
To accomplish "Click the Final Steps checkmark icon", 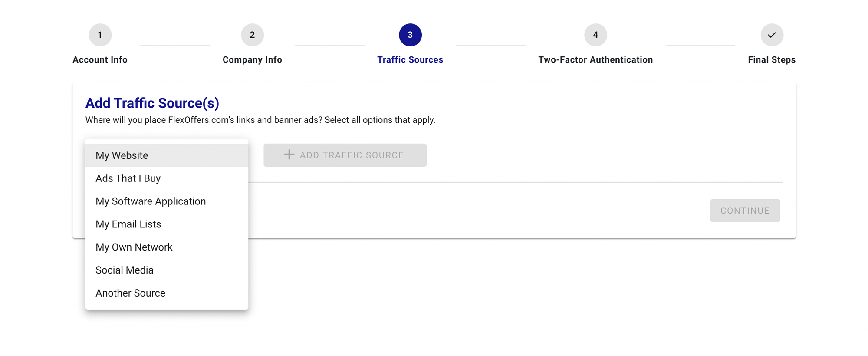I will pyautogui.click(x=772, y=35).
